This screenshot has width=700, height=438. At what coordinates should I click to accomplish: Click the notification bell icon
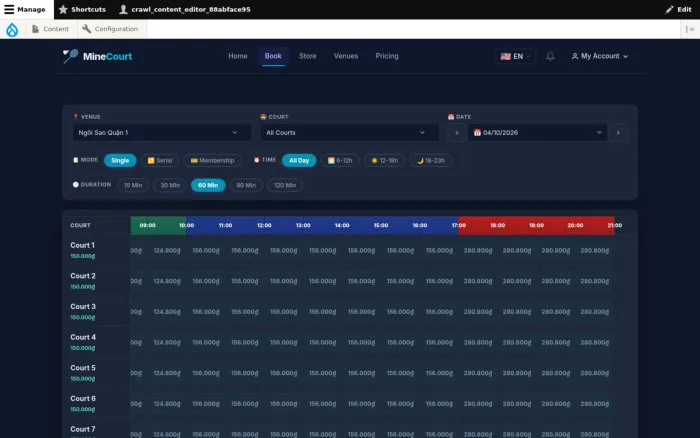point(550,56)
